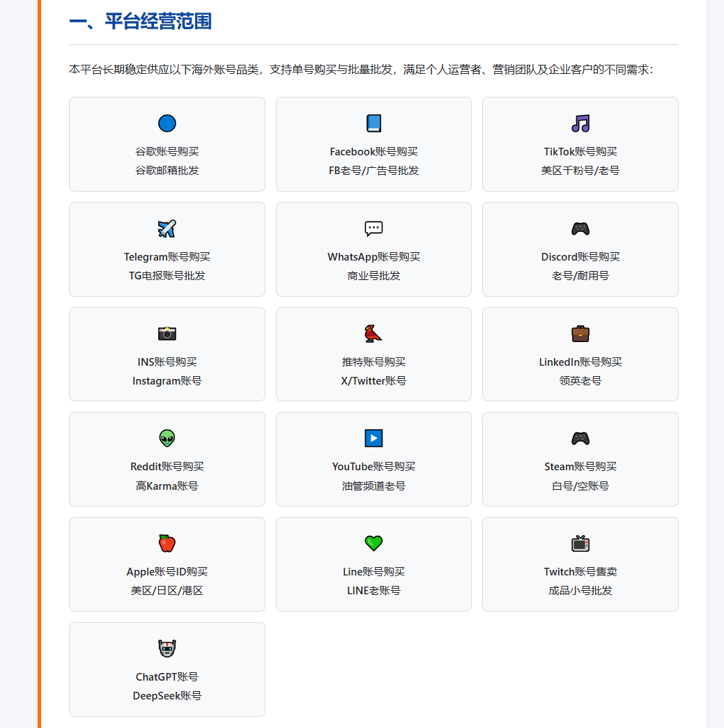Select the text '商业号批发'
Image resolution: width=724 pixels, height=728 pixels.
[x=373, y=276]
